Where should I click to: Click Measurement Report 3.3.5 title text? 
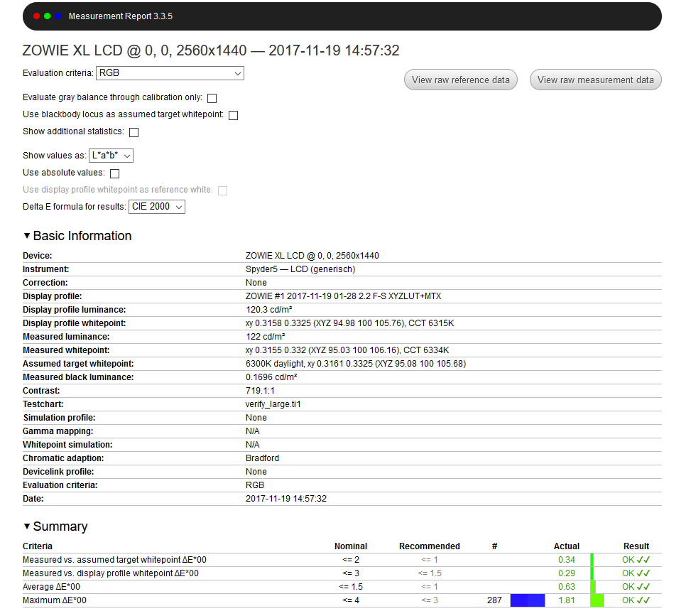click(120, 16)
